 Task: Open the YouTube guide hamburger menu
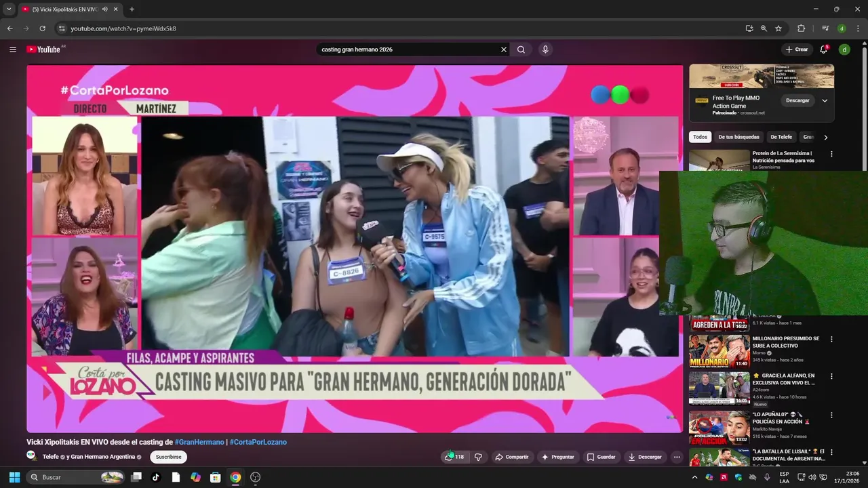(12, 49)
